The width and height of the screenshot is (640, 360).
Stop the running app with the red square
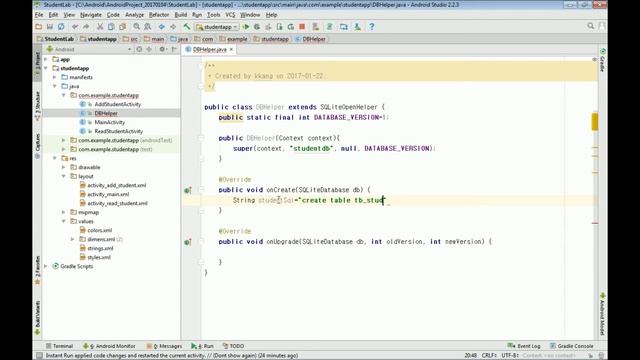coord(302,27)
